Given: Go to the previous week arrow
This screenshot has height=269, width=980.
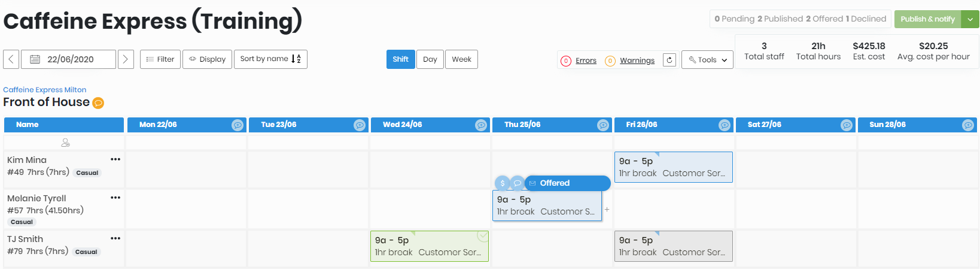Looking at the screenshot, I should point(11,59).
